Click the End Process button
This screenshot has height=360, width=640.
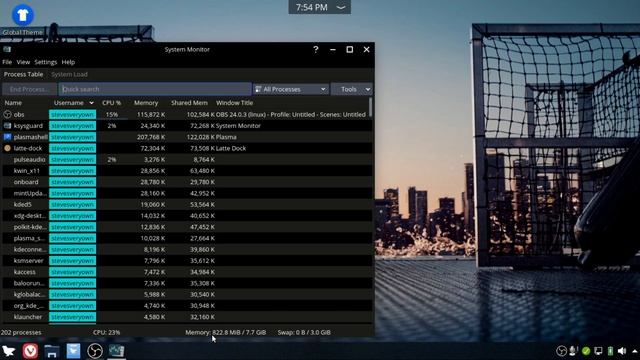tap(29, 89)
